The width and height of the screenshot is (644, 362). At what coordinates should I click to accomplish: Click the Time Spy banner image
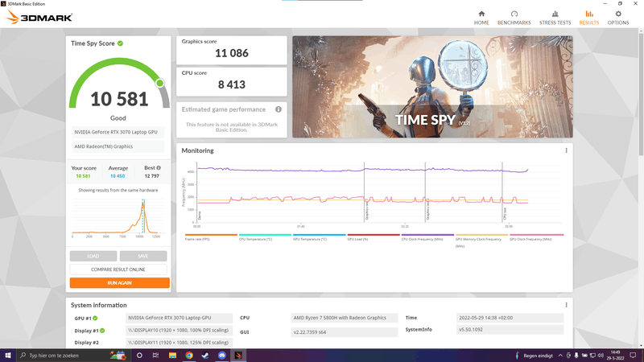(x=432, y=87)
